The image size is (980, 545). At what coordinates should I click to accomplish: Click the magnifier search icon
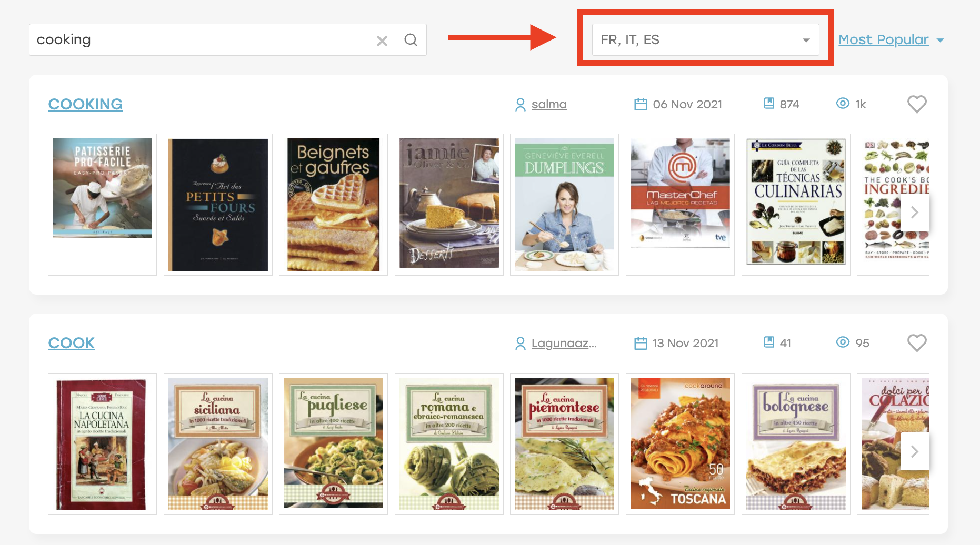(411, 40)
